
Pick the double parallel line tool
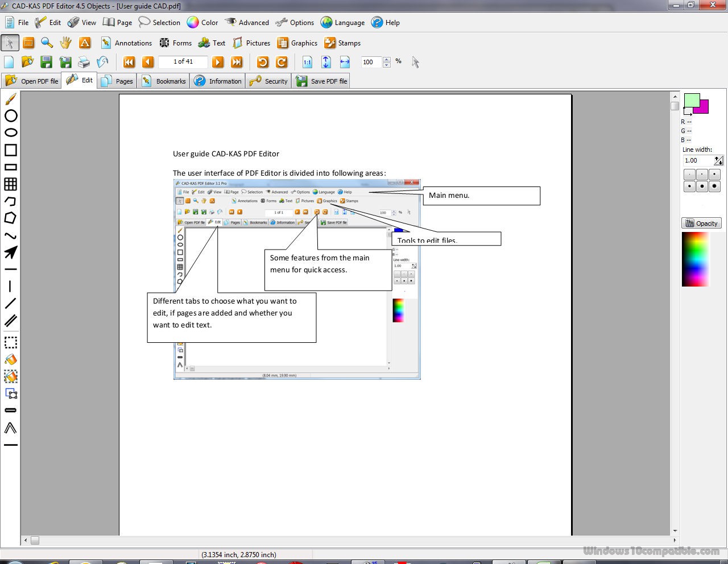tap(10, 321)
